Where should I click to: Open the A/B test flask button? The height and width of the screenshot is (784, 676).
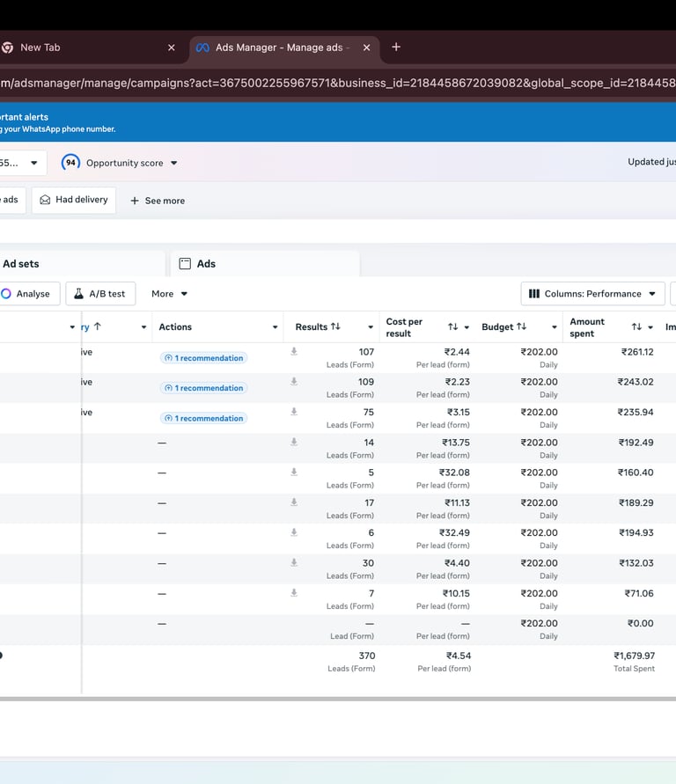(100, 294)
